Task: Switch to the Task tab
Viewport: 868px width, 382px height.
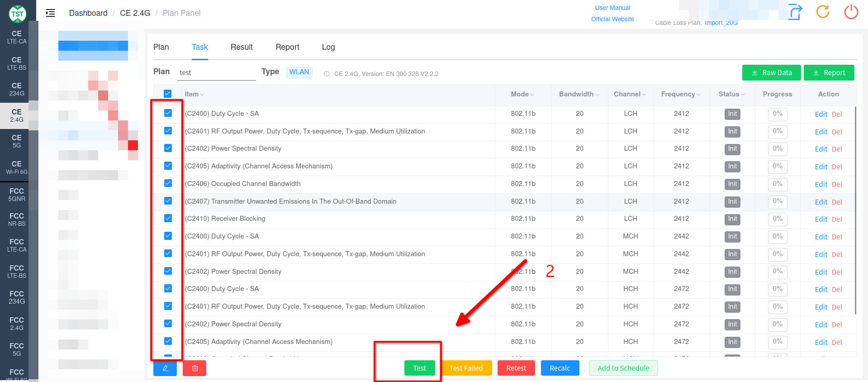Action: [199, 47]
